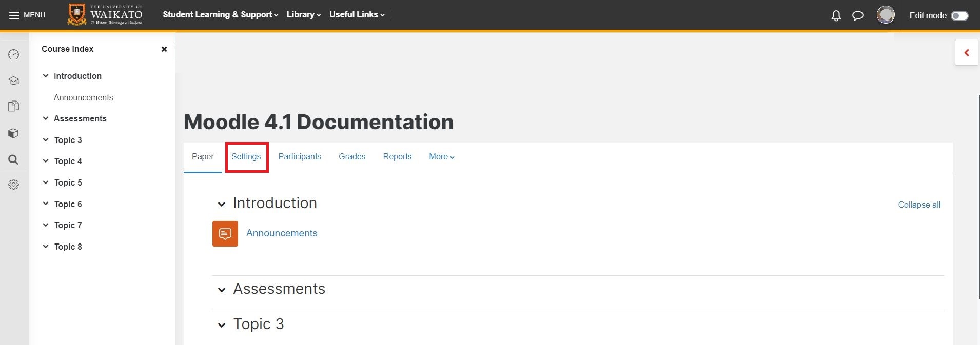The image size is (980, 345).
Task: Open the Useful Links dropdown
Action: click(357, 15)
